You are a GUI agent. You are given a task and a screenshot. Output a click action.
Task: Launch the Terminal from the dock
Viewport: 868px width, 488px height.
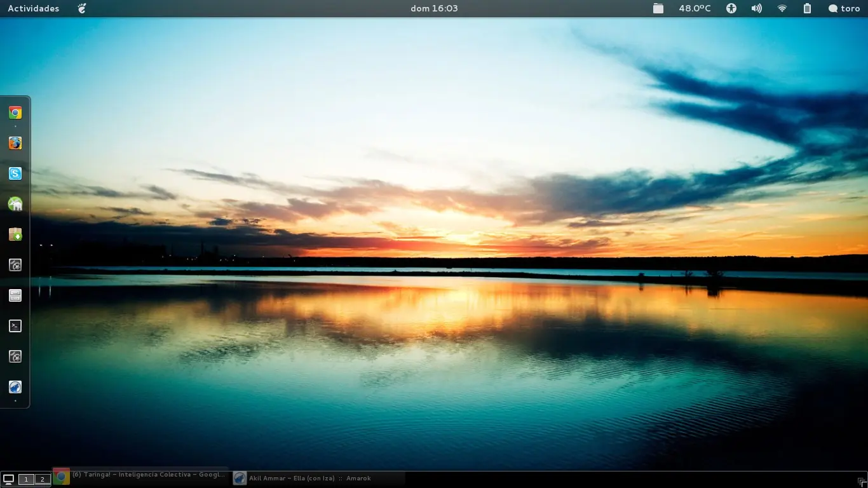point(15,326)
